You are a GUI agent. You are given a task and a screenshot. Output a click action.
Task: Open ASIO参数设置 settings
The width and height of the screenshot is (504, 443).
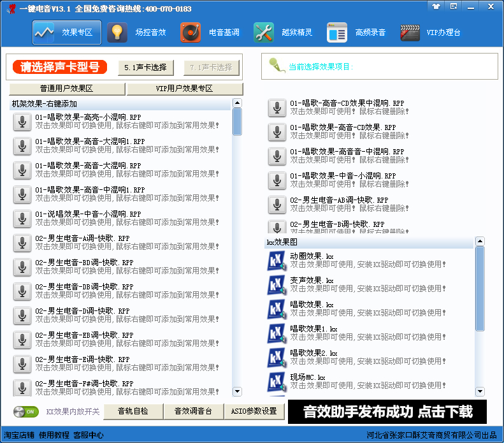point(254,412)
